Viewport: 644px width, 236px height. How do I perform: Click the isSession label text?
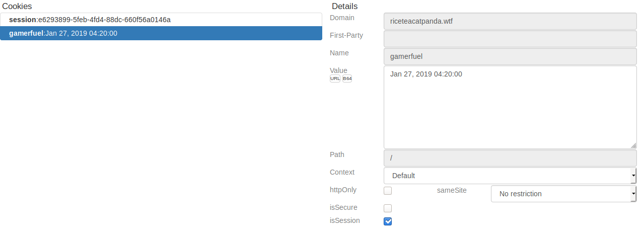click(344, 220)
